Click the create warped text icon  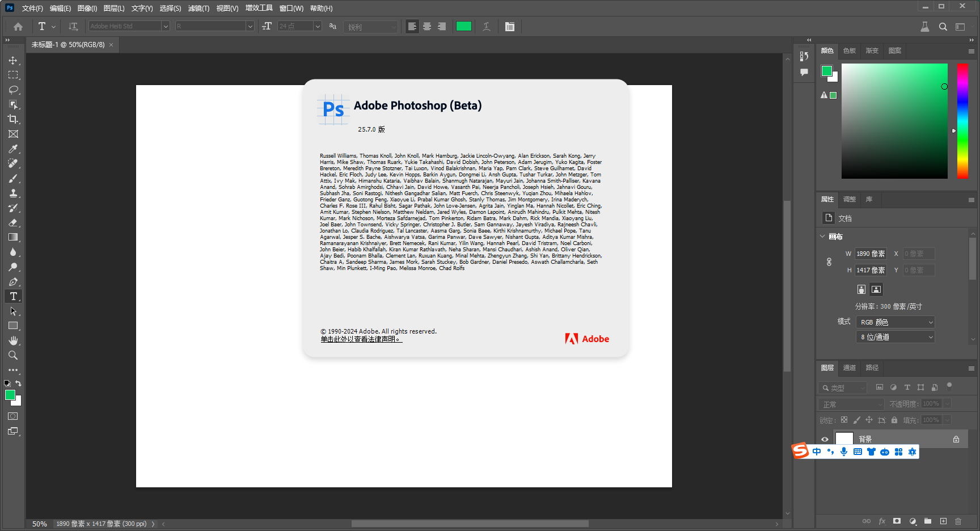[x=487, y=27]
